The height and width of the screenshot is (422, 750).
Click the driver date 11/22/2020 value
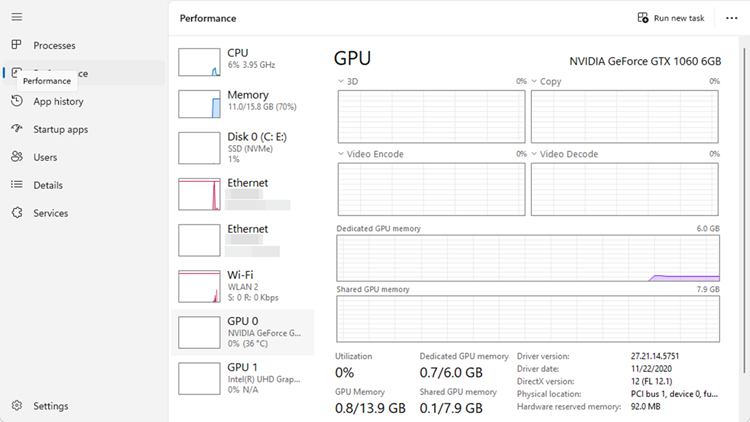(x=651, y=369)
